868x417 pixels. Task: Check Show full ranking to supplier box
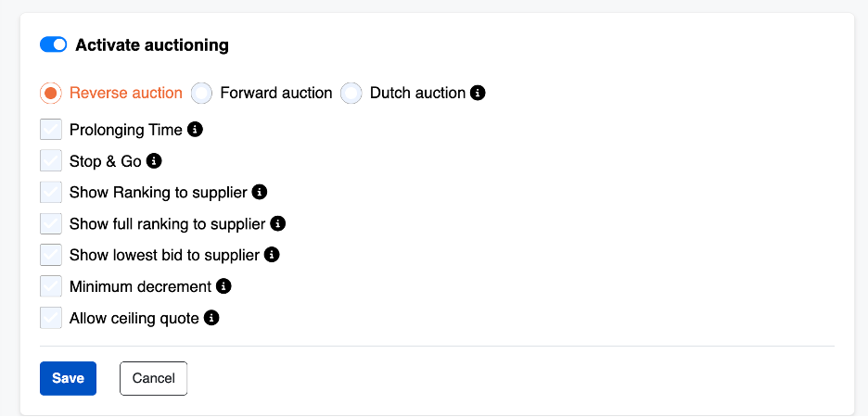(x=51, y=224)
